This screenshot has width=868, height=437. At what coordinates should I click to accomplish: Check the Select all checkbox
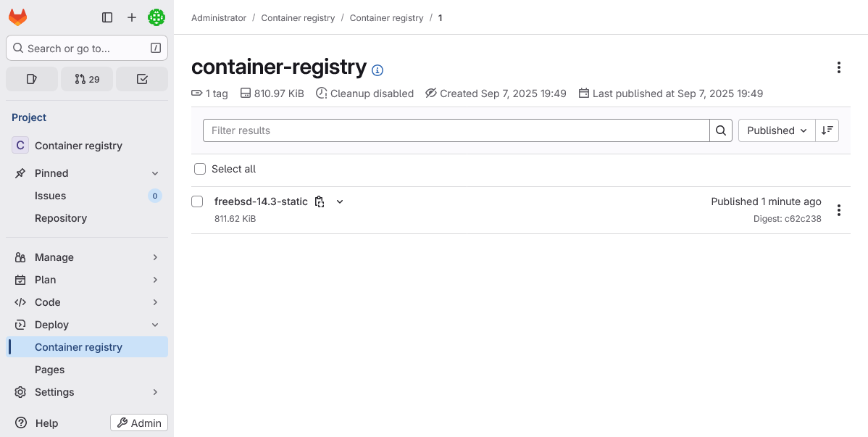(x=200, y=169)
